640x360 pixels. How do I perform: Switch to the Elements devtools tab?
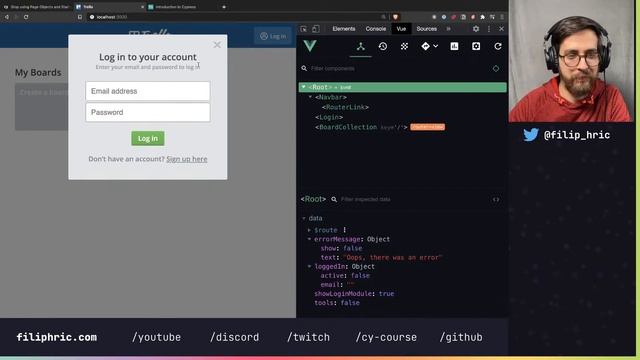tap(344, 29)
